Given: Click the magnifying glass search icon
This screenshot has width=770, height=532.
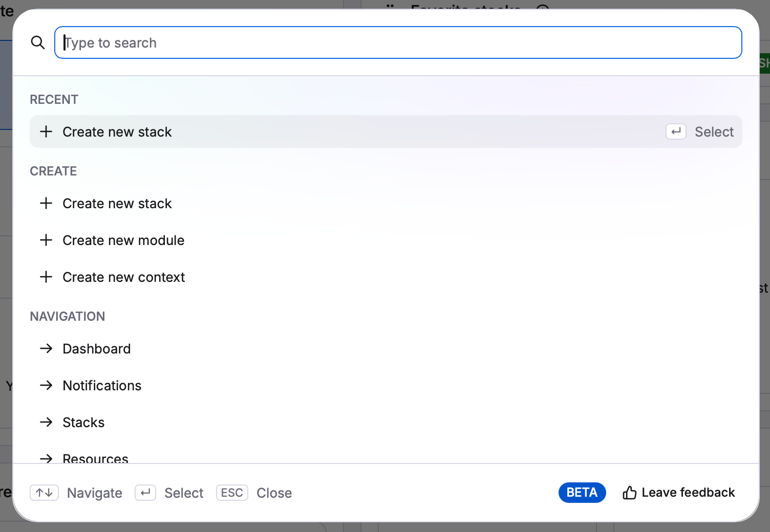Looking at the screenshot, I should [x=38, y=42].
